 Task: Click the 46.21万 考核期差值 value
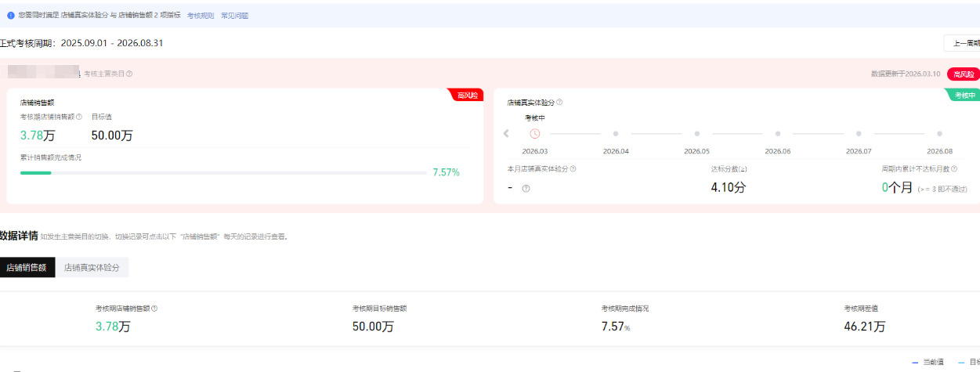point(865,327)
